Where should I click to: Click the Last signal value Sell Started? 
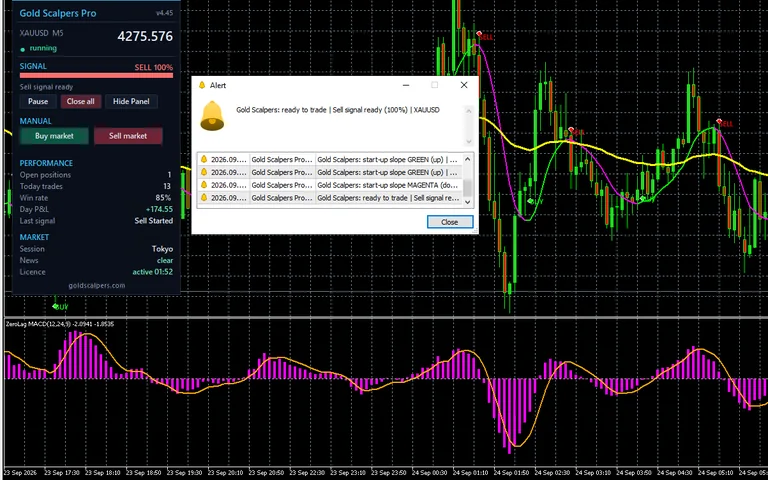pyautogui.click(x=154, y=221)
